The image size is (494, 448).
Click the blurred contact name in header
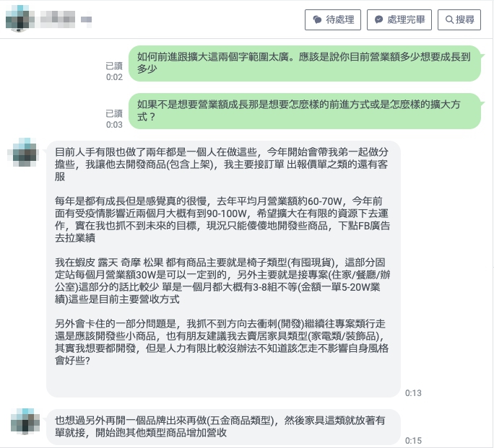(x=57, y=19)
